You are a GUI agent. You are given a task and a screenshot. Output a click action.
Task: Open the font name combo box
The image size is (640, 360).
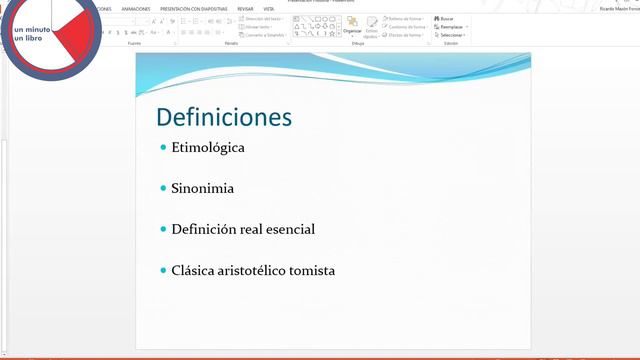tap(119, 22)
